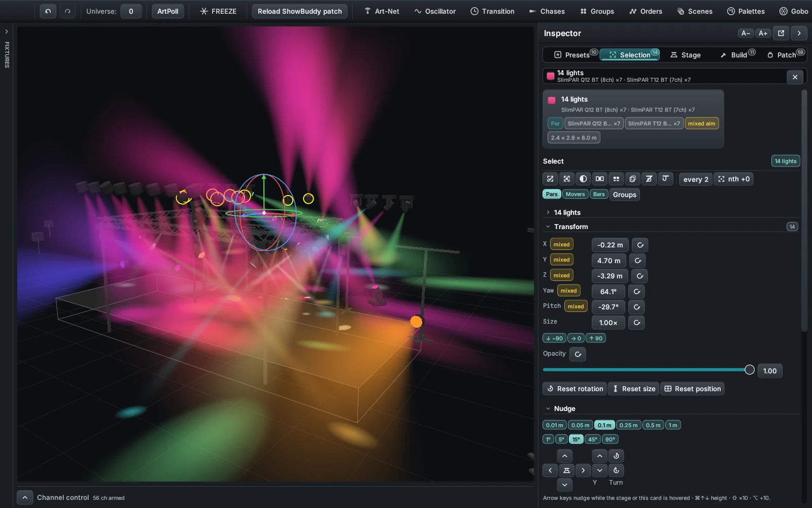Click the pink selection color swatch

click(552, 100)
